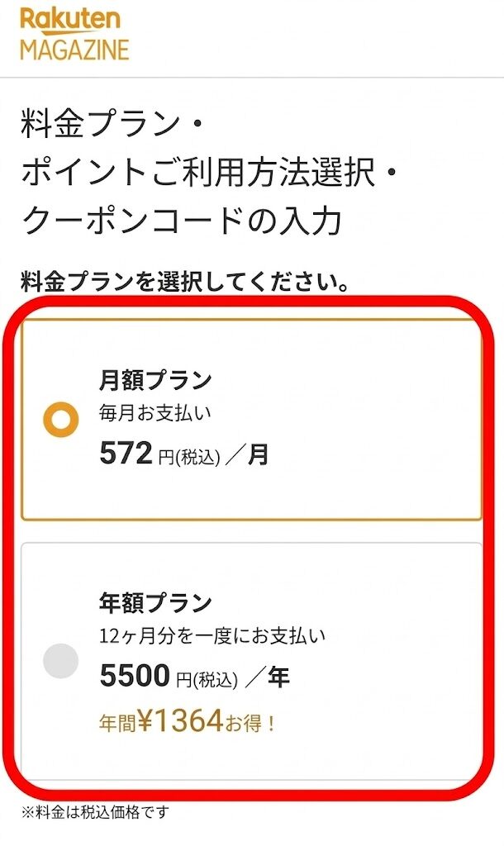Viewport: 504px width, 846px height.
Task: Select the 年額プラン radio button
Action: pyautogui.click(x=60, y=661)
